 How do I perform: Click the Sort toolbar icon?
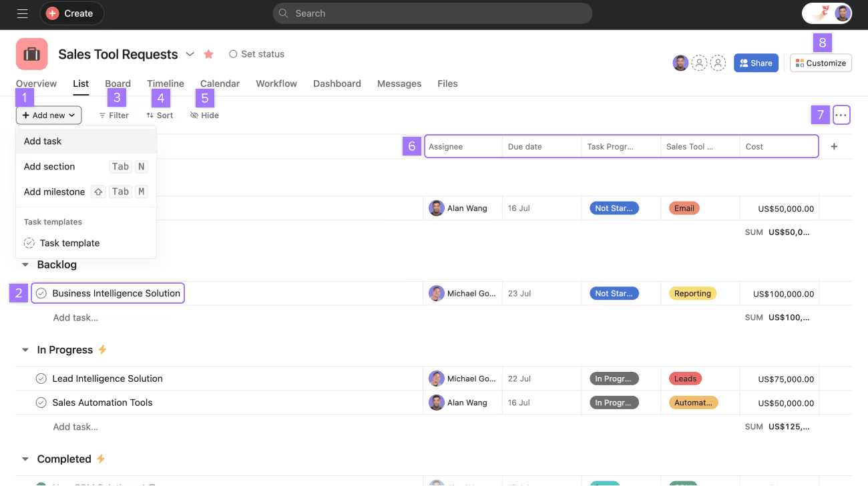(x=150, y=115)
